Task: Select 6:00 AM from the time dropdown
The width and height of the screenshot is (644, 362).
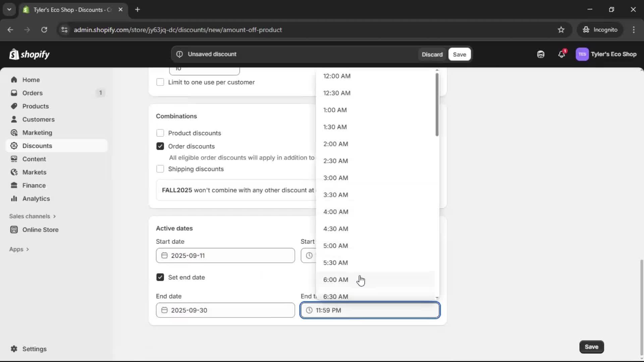Action: pos(335,280)
